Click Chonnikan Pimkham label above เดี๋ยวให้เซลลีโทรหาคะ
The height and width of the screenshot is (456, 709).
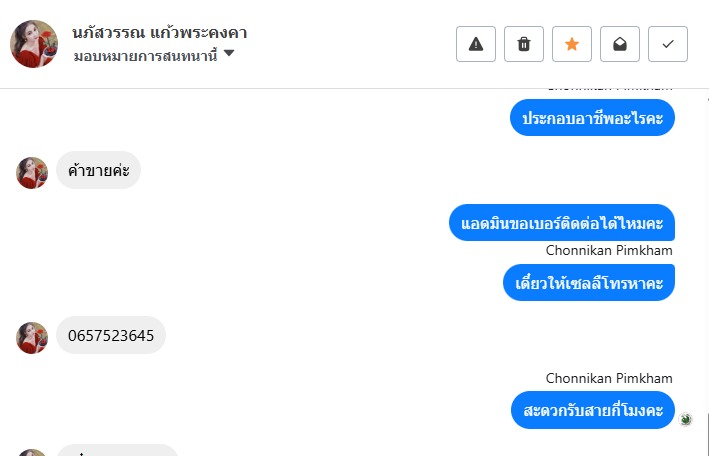pos(609,250)
